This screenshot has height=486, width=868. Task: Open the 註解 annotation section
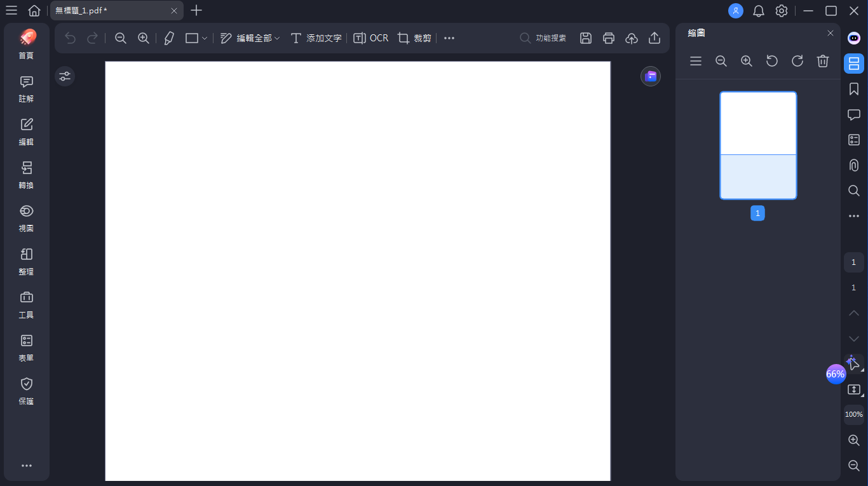tap(27, 89)
